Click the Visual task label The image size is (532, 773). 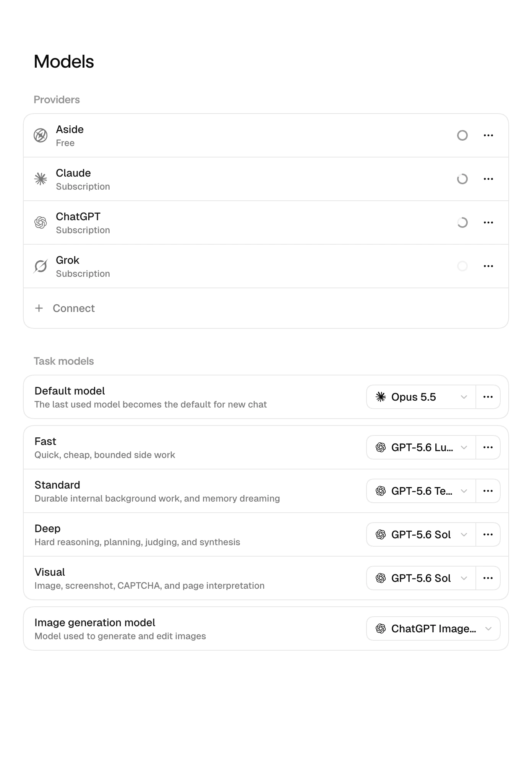[x=50, y=572]
